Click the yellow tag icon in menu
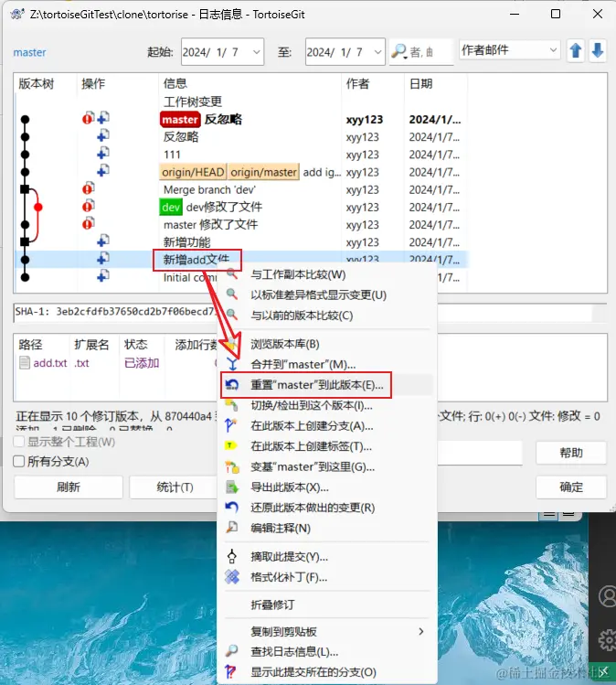 231,445
